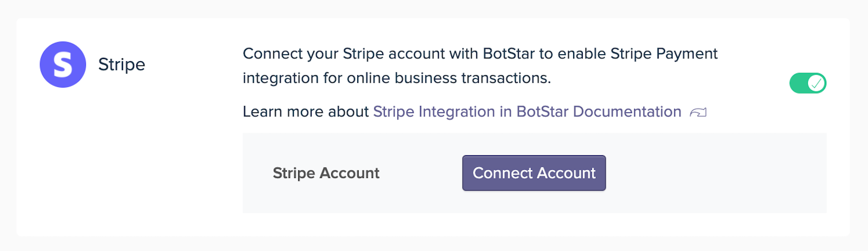Open Stripe Integration in BotStar Documentation link
The height and width of the screenshot is (251, 868).
pyautogui.click(x=527, y=111)
